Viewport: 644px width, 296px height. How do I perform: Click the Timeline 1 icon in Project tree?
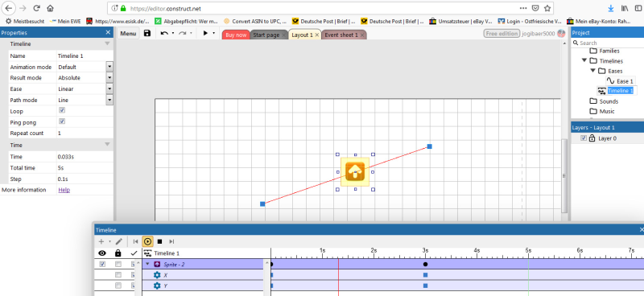pos(602,91)
